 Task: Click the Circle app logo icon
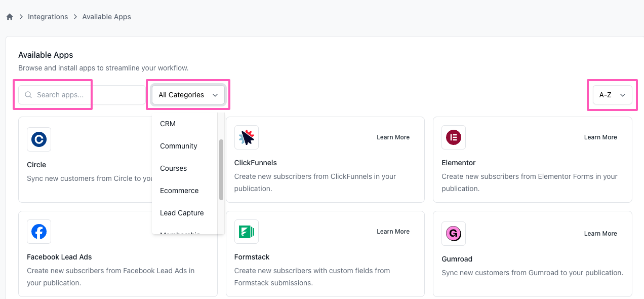pyautogui.click(x=39, y=139)
